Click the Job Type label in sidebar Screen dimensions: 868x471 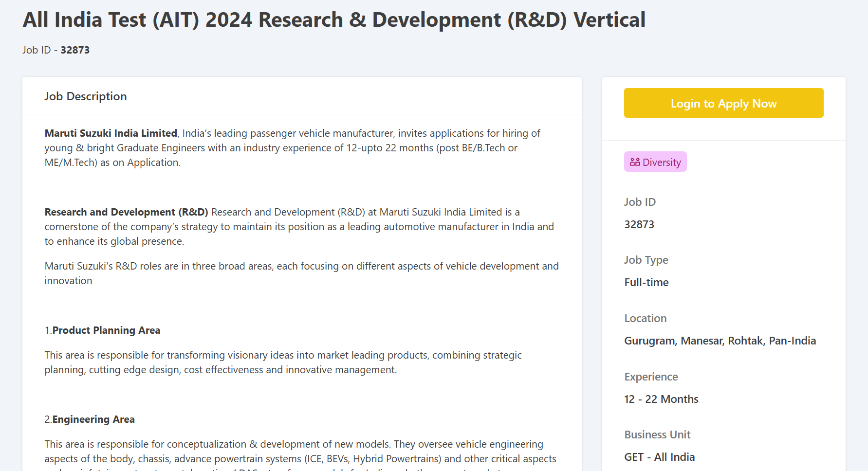coord(646,260)
